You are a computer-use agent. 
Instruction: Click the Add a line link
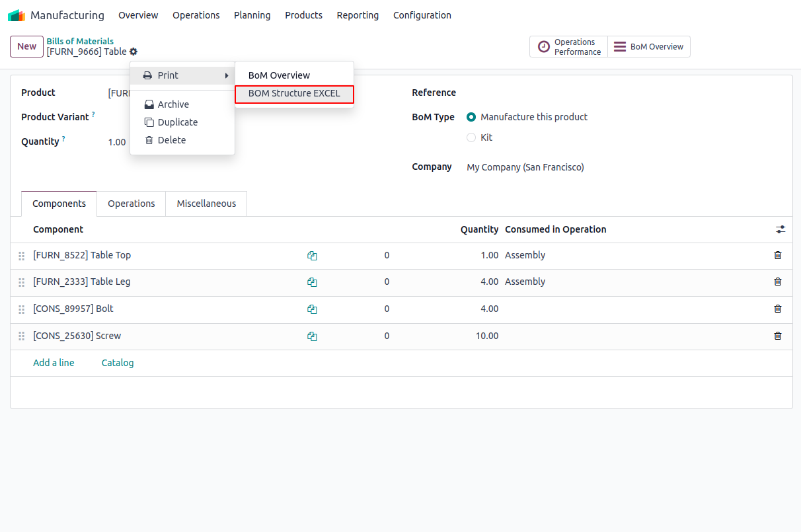pyautogui.click(x=54, y=363)
